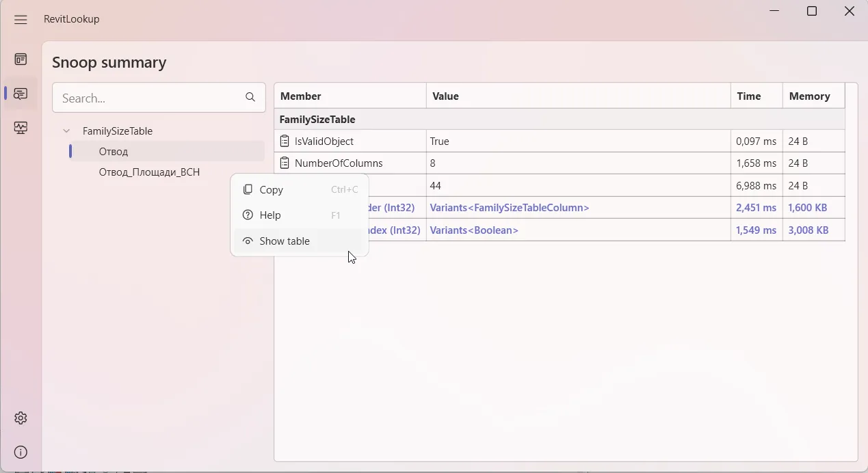Click the eye icon beside Show table

248,241
